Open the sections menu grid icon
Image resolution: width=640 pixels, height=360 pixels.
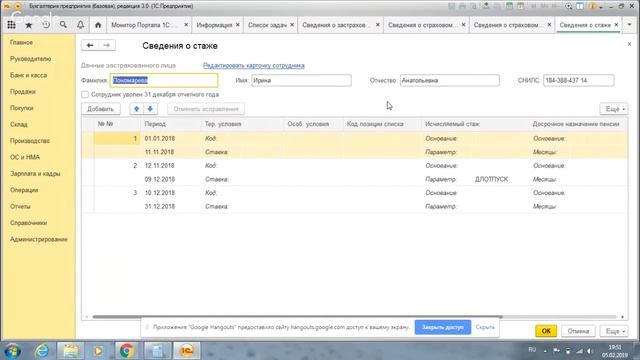(x=11, y=25)
